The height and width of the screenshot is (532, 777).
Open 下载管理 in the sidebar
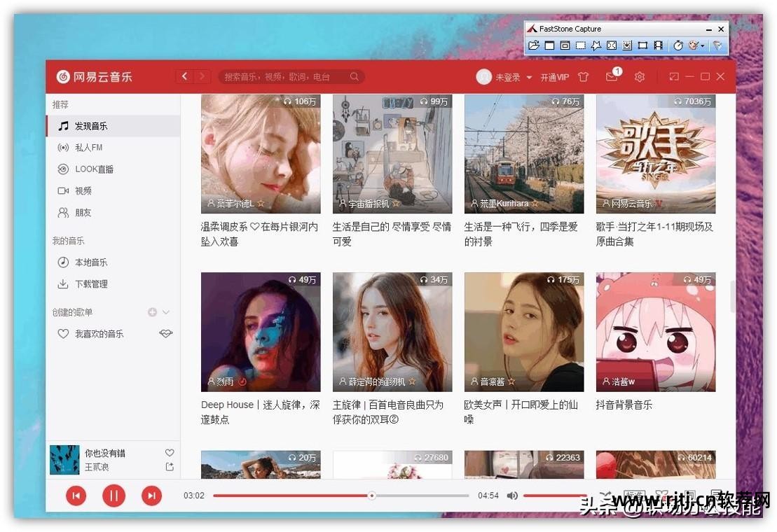pyautogui.click(x=113, y=284)
